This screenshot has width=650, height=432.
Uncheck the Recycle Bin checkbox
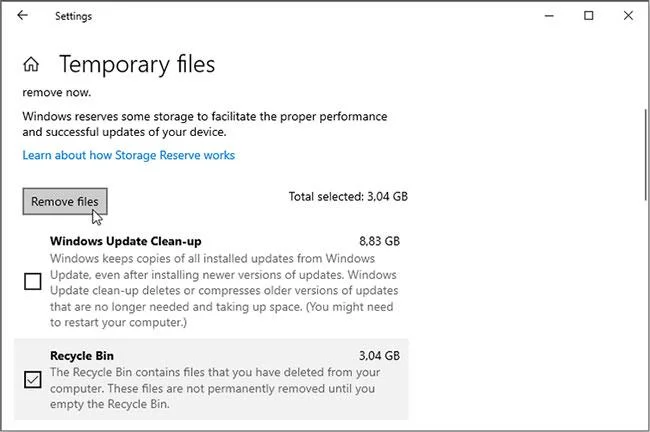point(33,379)
